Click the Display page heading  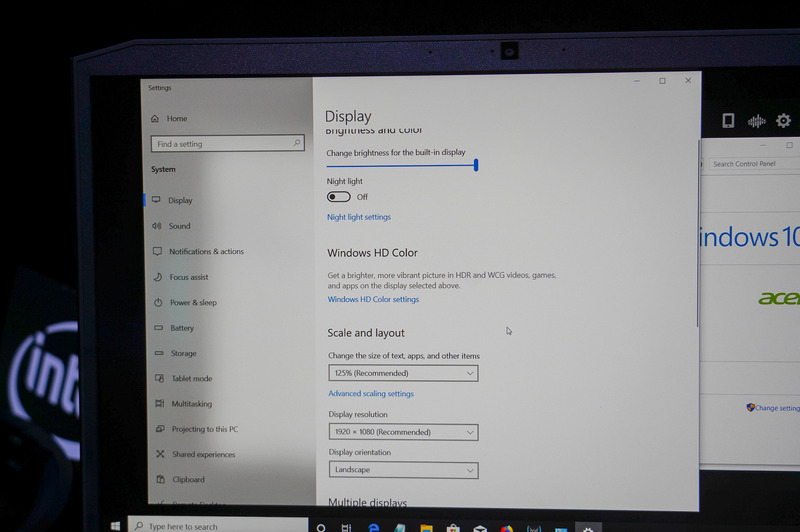pos(348,116)
